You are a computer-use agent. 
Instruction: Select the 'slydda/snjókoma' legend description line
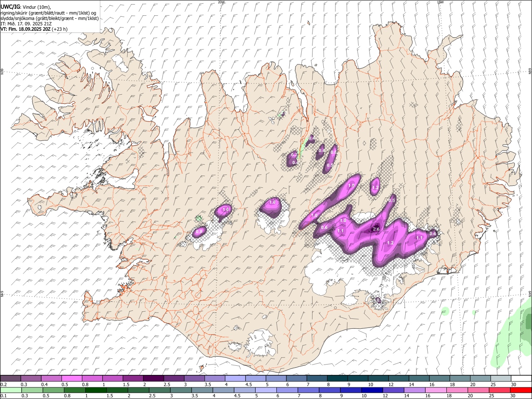click(50, 18)
